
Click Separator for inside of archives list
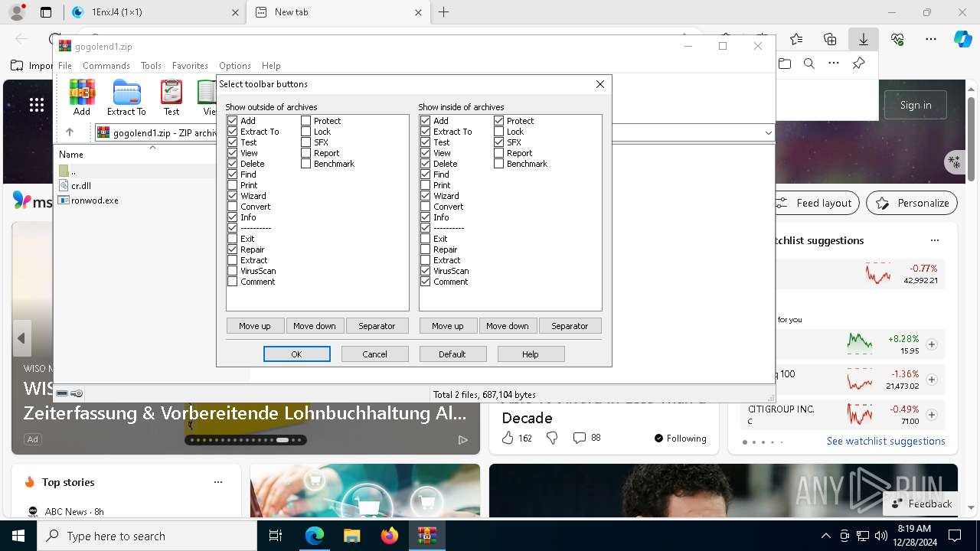click(570, 326)
